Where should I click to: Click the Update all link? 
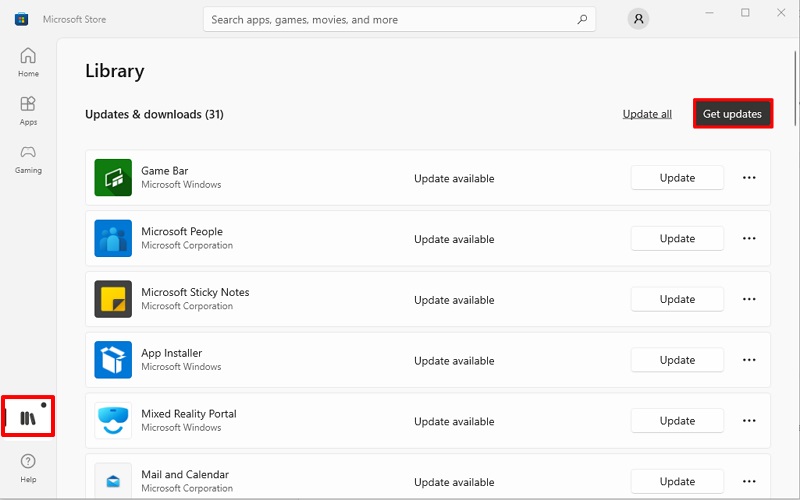(647, 114)
